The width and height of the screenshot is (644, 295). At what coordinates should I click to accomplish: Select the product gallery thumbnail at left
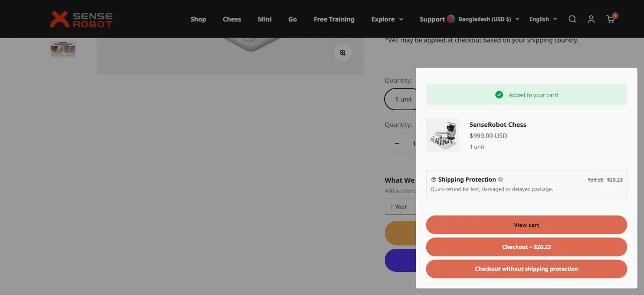(x=63, y=49)
